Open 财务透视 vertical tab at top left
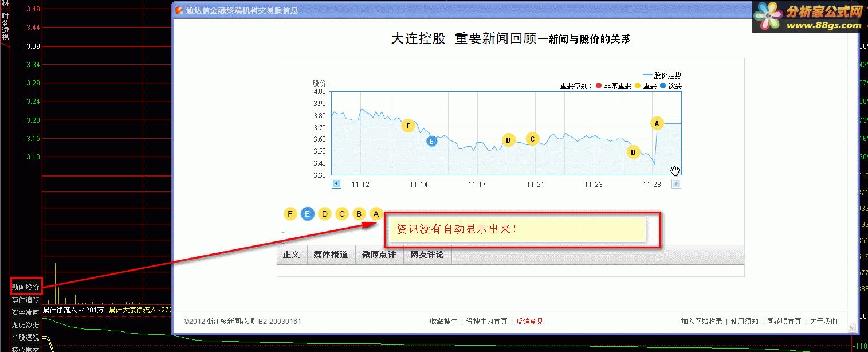868x352 pixels. (5, 26)
